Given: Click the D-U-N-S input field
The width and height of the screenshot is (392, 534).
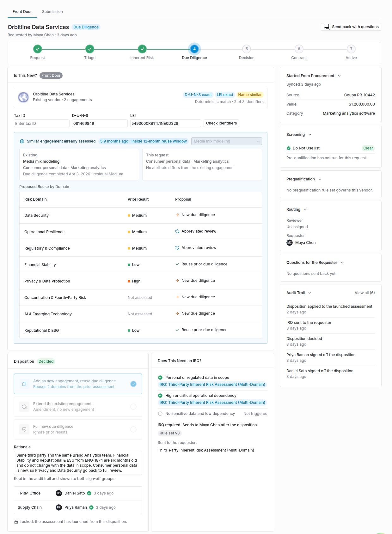Looking at the screenshot, I should pos(100,124).
